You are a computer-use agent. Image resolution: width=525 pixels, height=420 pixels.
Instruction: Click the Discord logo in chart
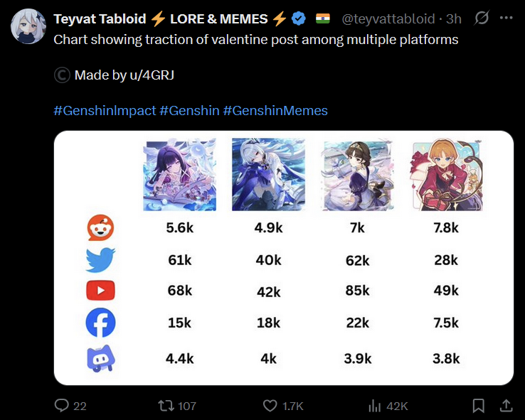coord(100,358)
